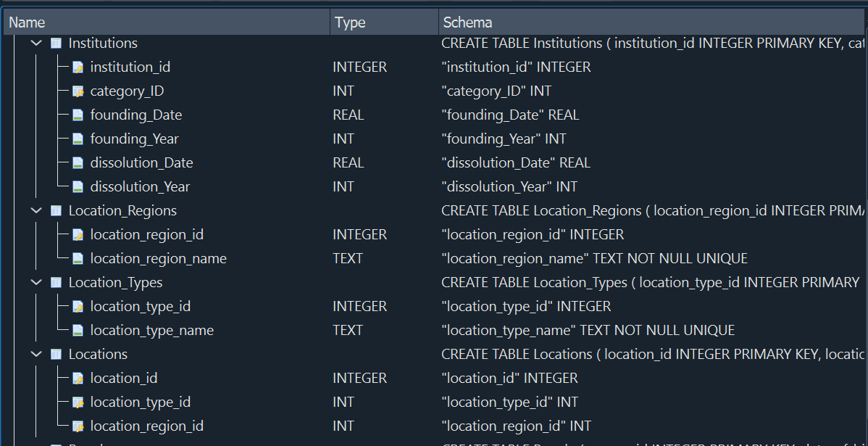Click the Location_Types table icon
868x446 pixels.
click(x=56, y=282)
